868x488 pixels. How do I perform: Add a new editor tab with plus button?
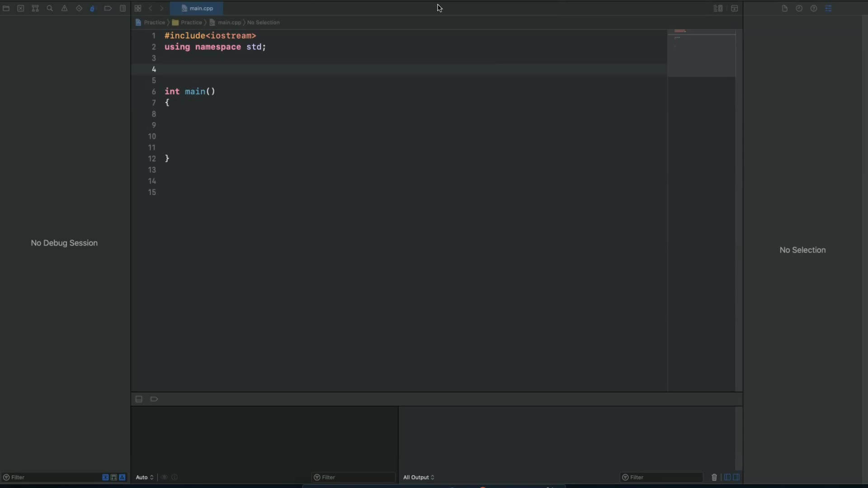coord(734,8)
